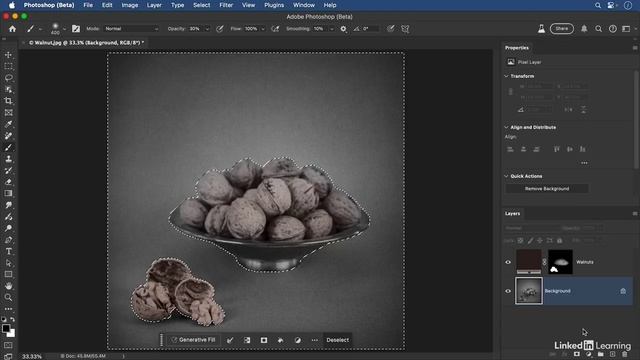Viewport: 640px width, 360px height.
Task: Select the Zoom tool
Action: 8,298
